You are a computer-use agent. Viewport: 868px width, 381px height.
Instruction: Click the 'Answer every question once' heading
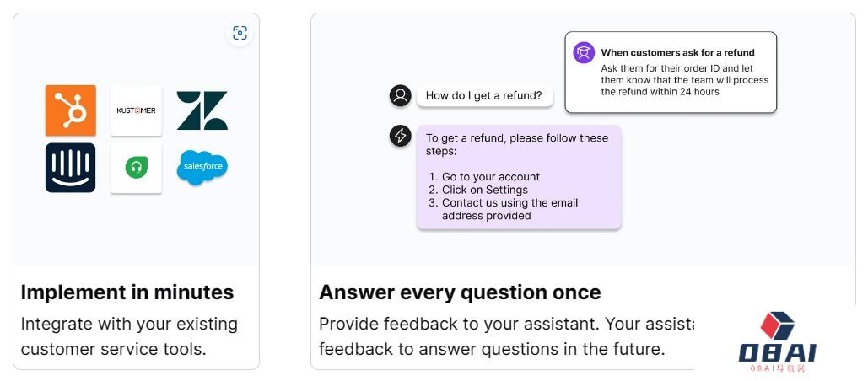(460, 292)
